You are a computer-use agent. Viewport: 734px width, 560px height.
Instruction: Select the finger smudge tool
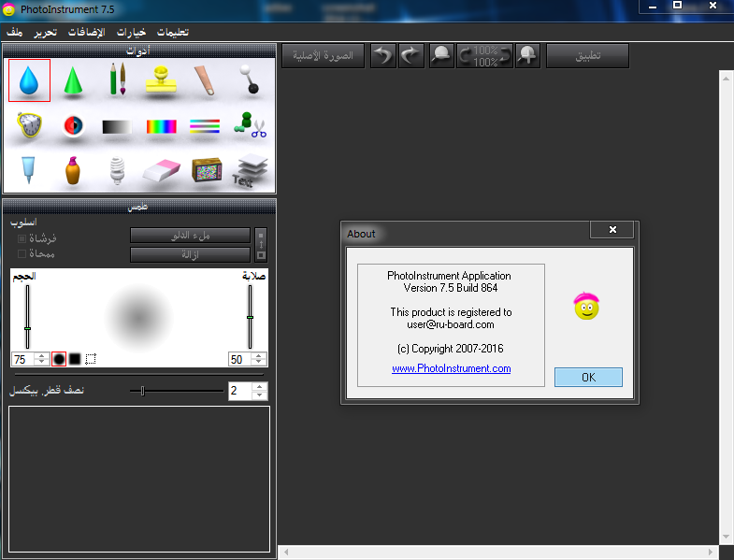tap(204, 80)
